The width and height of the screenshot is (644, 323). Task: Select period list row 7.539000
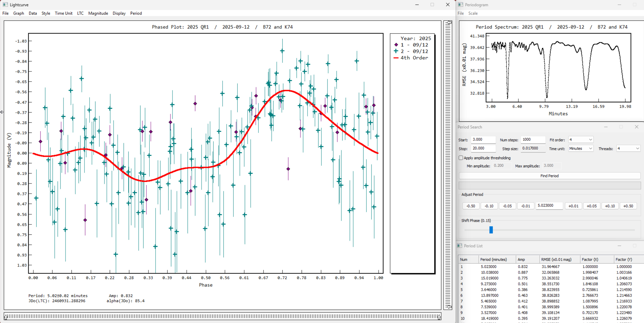click(x=551, y=307)
